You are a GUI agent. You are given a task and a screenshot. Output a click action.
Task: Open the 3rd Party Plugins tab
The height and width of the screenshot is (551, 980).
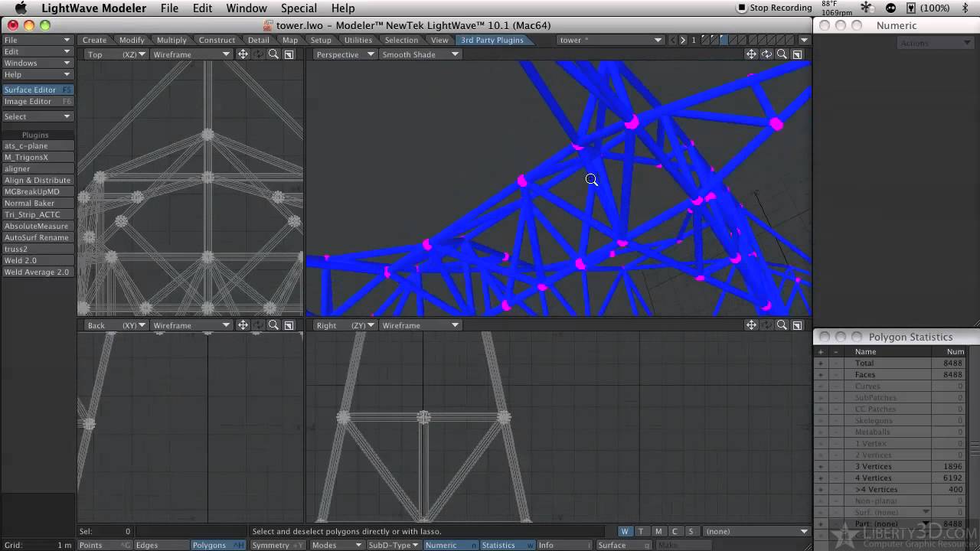pyautogui.click(x=492, y=40)
